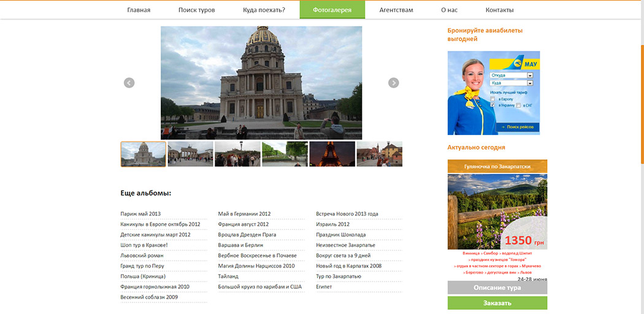
Task: Click the next photo arrow
Action: [394, 83]
